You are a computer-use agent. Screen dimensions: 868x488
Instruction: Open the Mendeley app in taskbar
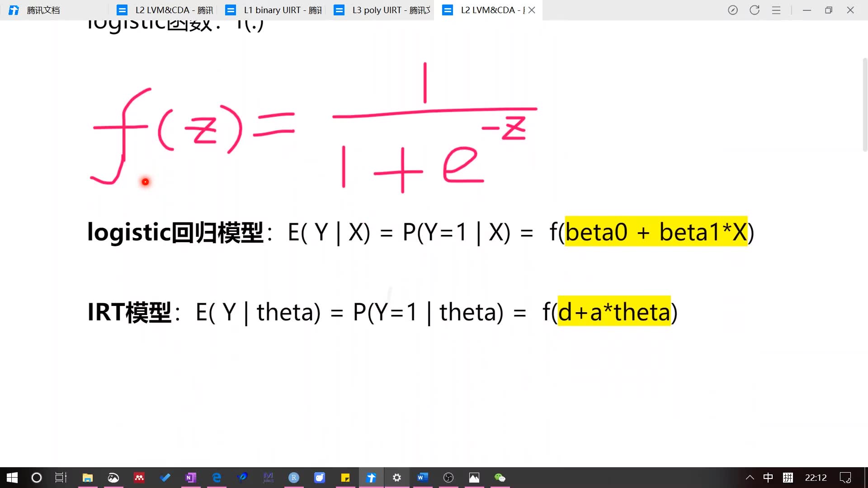click(139, 478)
